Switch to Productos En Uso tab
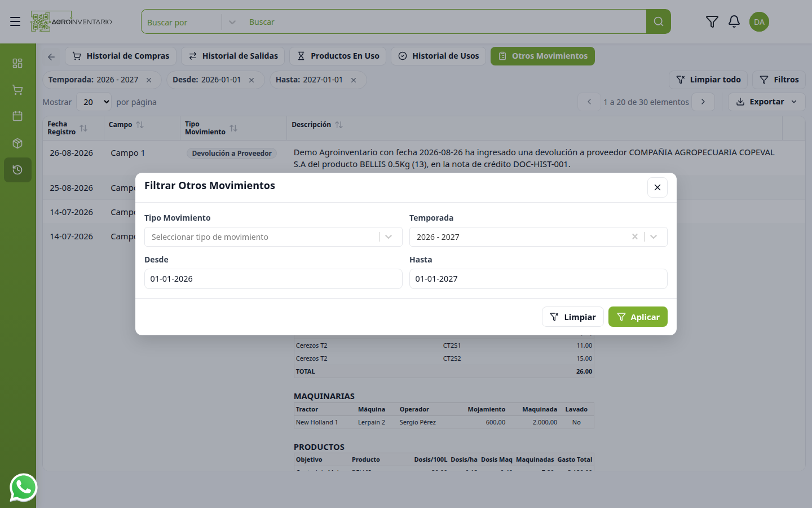812x508 pixels. pos(338,56)
